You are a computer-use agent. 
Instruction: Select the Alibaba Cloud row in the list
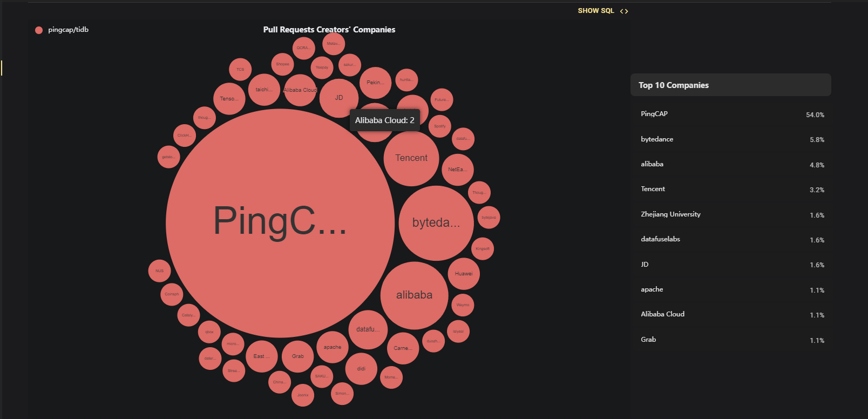coord(731,314)
